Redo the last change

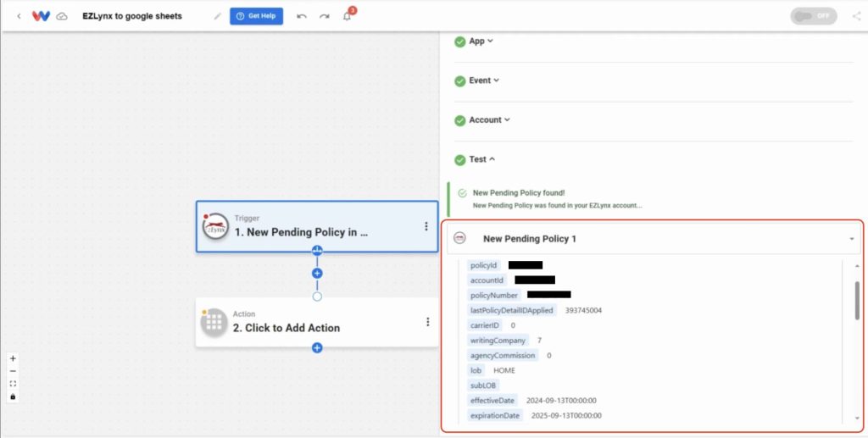pyautogui.click(x=325, y=16)
